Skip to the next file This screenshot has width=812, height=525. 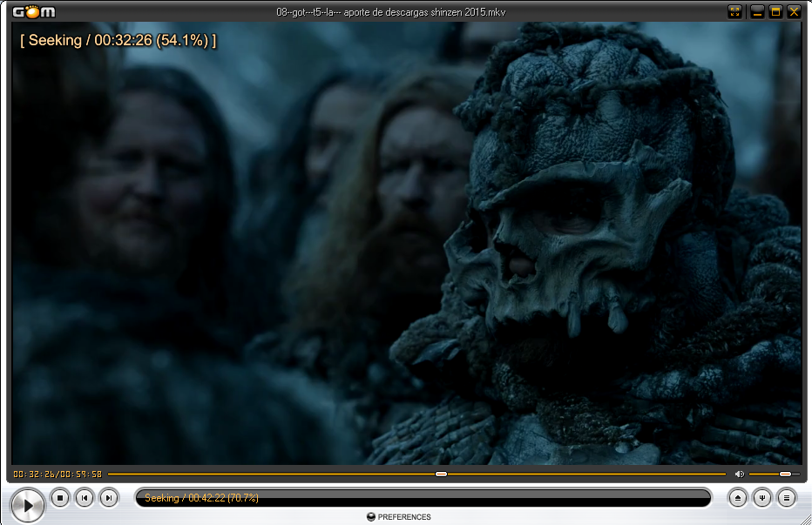(109, 498)
